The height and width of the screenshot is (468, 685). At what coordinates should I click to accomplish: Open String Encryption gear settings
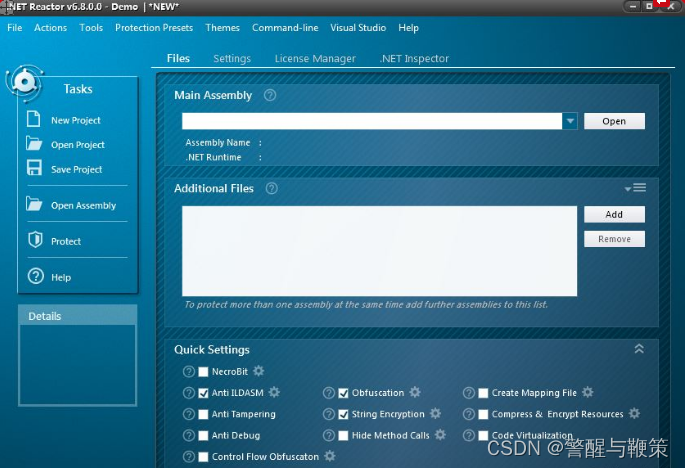(x=436, y=413)
